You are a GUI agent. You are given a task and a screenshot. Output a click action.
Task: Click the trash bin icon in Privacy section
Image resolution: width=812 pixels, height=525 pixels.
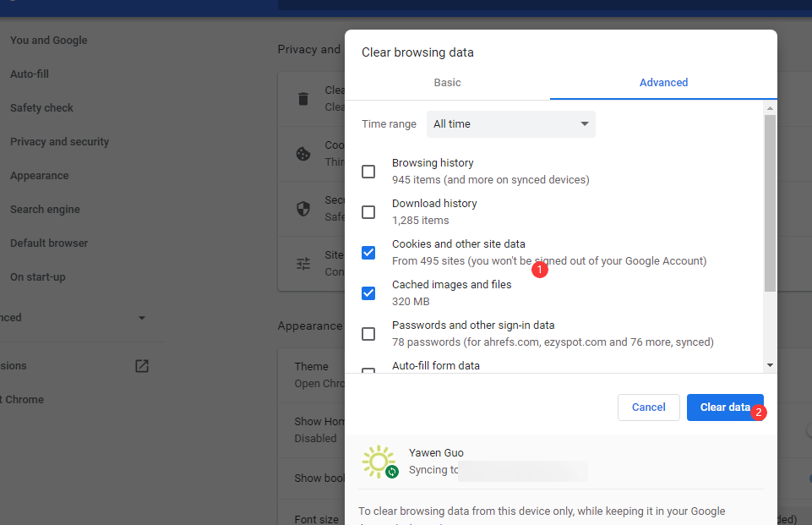[x=302, y=99]
